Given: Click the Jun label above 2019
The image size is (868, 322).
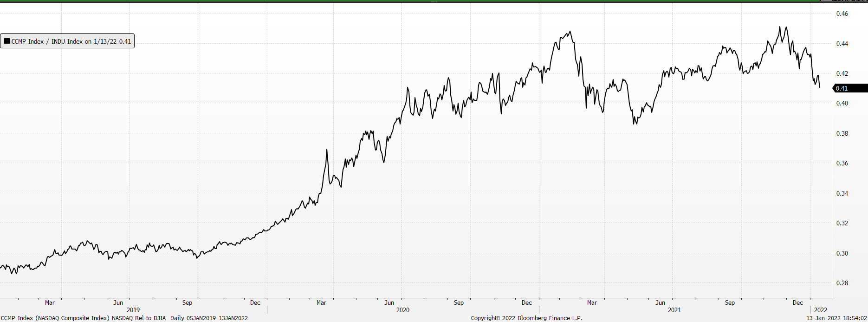Looking at the screenshot, I should coord(118,302).
